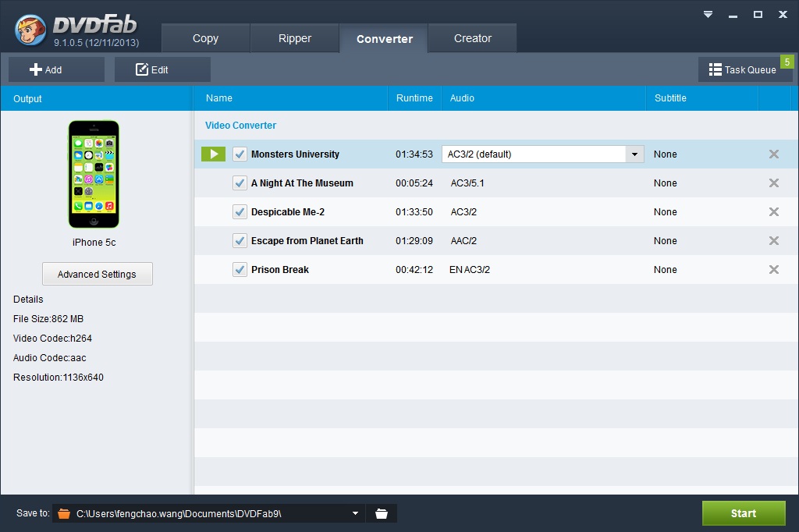Viewport: 799px width, 532px height.
Task: Select the Despicable Me-2 title
Action: [x=287, y=211]
